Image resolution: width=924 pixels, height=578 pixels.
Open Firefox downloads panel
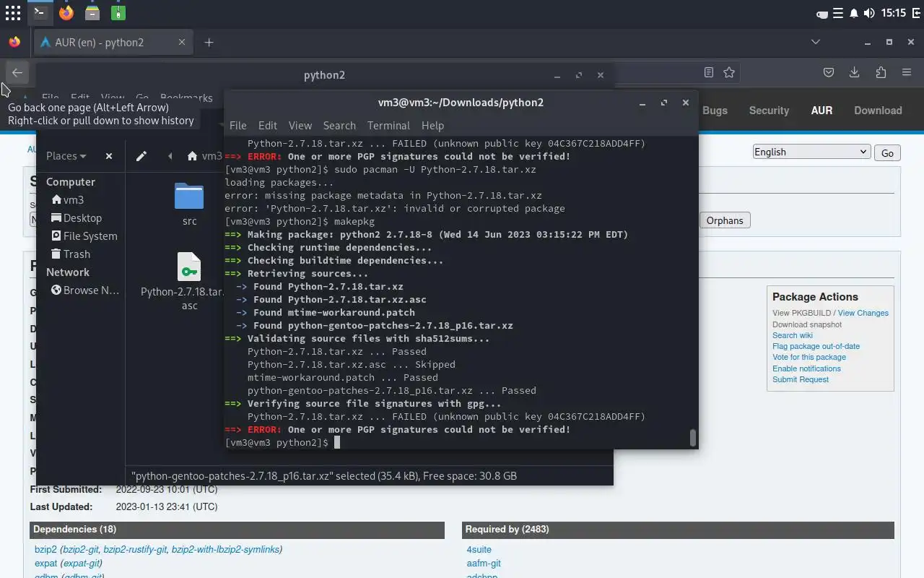[855, 72]
